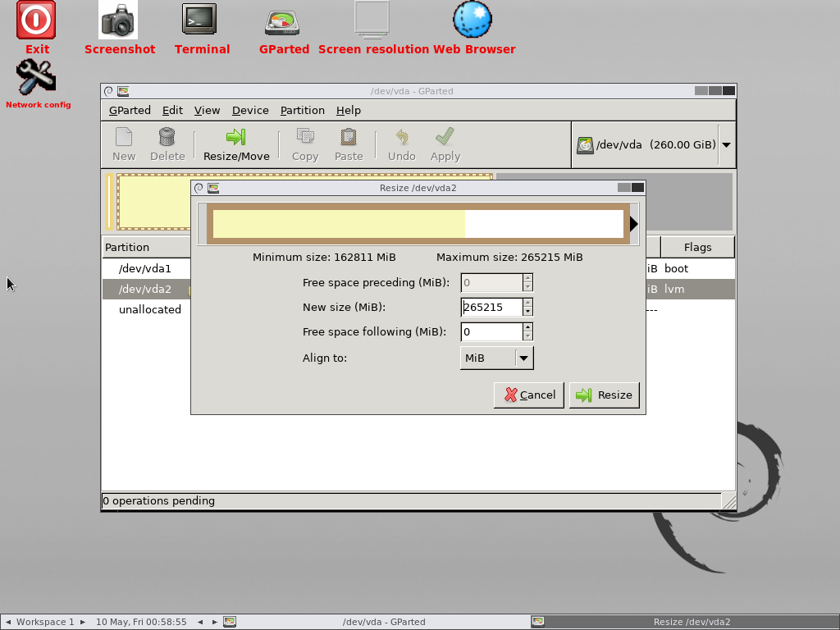The width and height of the screenshot is (840, 630).
Task: Open the /dev/vda device selector dropdown
Action: 726,145
